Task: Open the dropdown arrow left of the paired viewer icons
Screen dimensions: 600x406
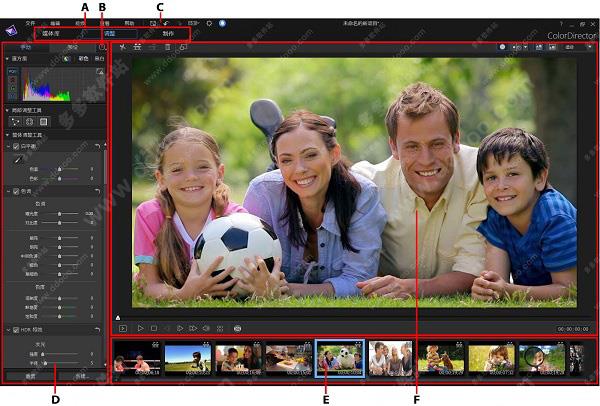Action: 525,47
